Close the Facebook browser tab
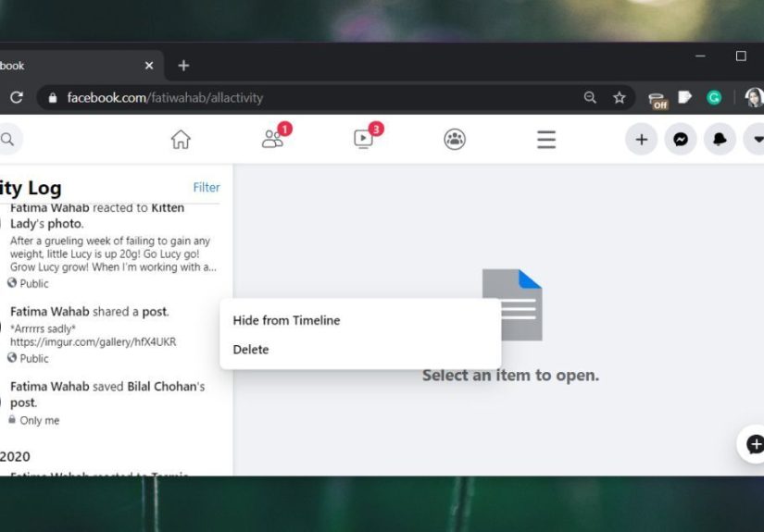This screenshot has height=532, width=764. [x=149, y=65]
